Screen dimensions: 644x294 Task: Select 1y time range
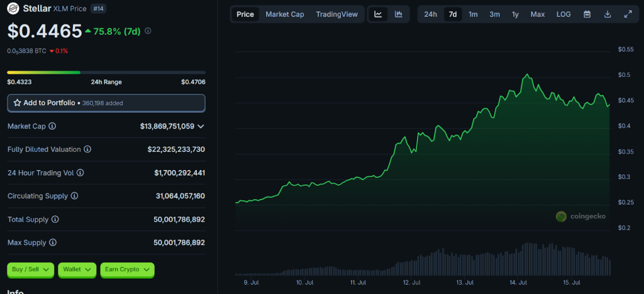click(515, 14)
